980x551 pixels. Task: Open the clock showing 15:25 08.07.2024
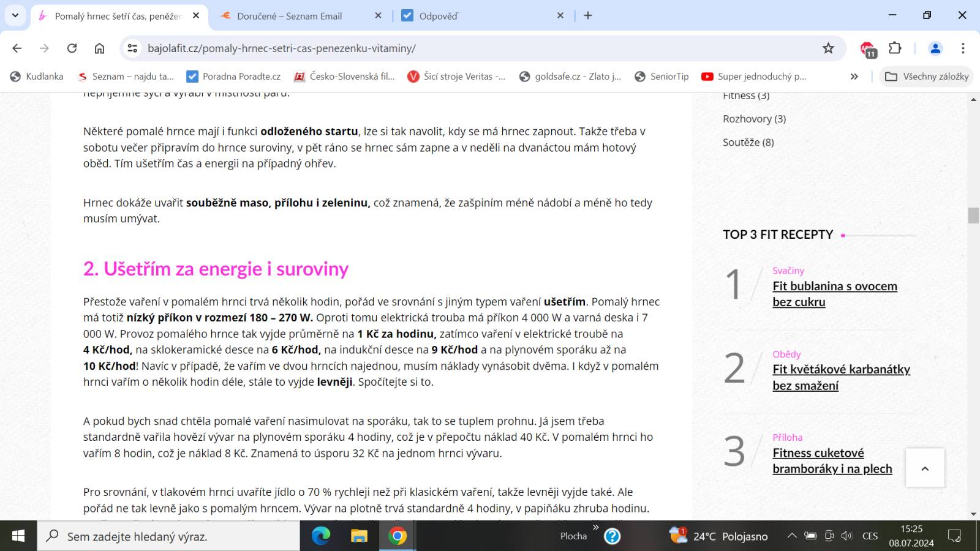pos(911,536)
